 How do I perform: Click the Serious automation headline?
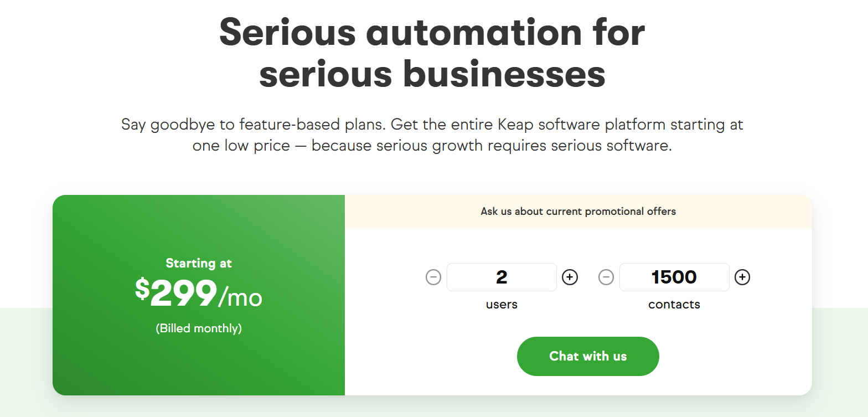pyautogui.click(x=432, y=53)
